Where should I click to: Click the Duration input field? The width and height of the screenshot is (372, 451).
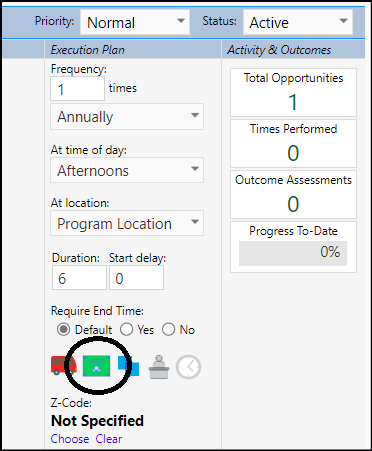(79, 278)
